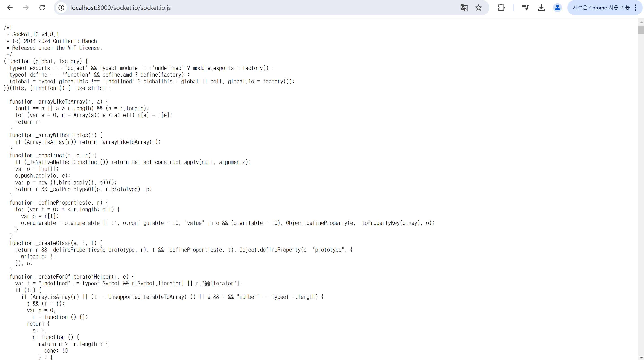
Task: Open the Chrome profile avatar
Action: 557,8
